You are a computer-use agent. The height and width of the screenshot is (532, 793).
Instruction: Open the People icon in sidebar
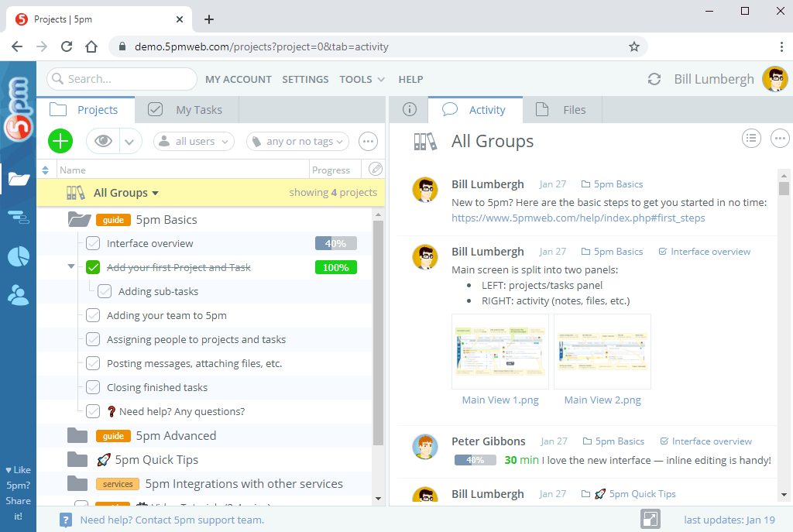click(18, 294)
